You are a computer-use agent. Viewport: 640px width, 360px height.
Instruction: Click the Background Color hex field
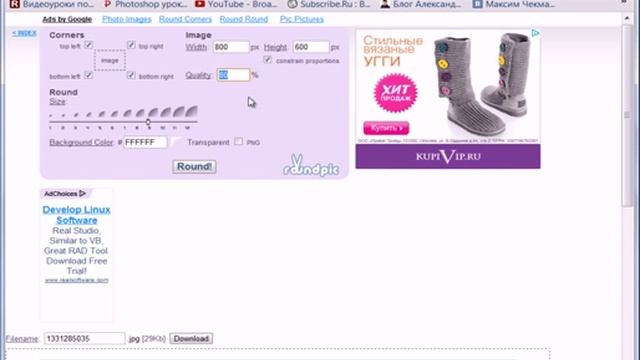pyautogui.click(x=145, y=142)
